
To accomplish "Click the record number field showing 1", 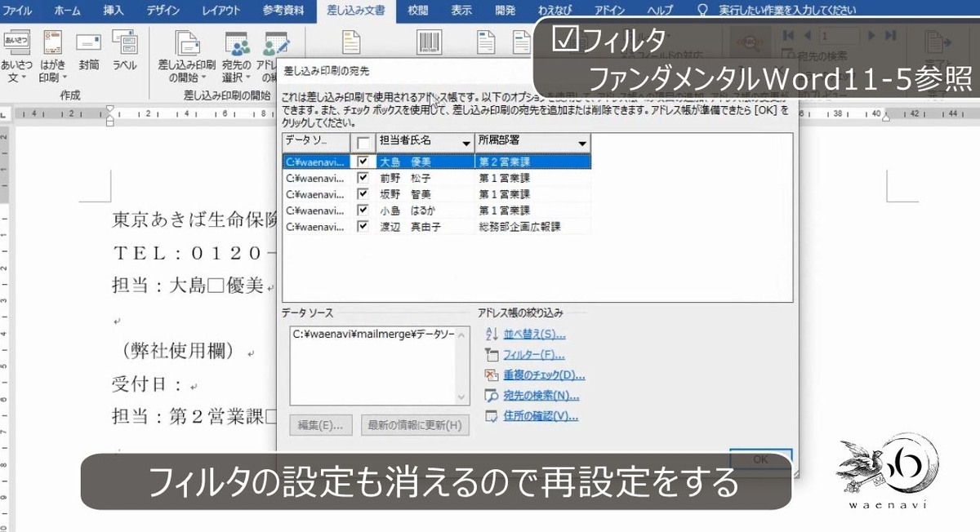I will pyautogui.click(x=839, y=35).
